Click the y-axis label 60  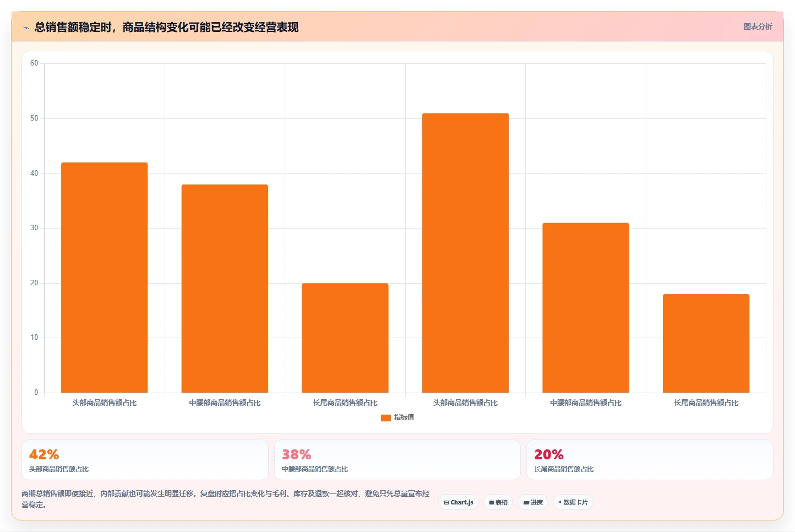34,63
